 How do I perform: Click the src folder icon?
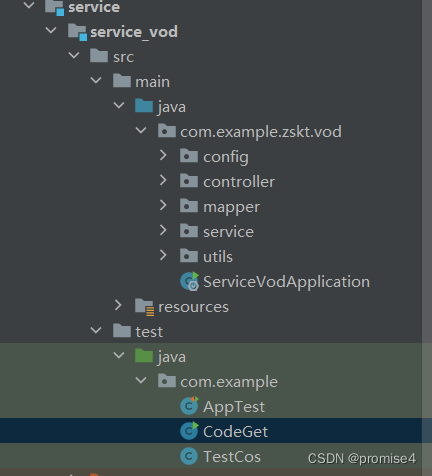99,56
